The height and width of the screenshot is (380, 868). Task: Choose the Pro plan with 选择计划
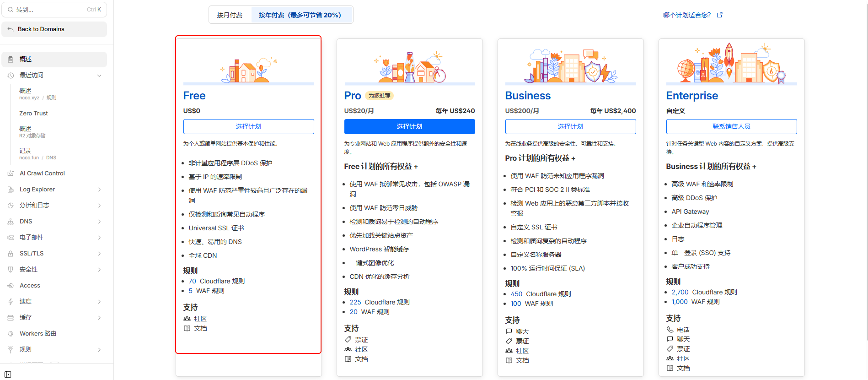410,126
